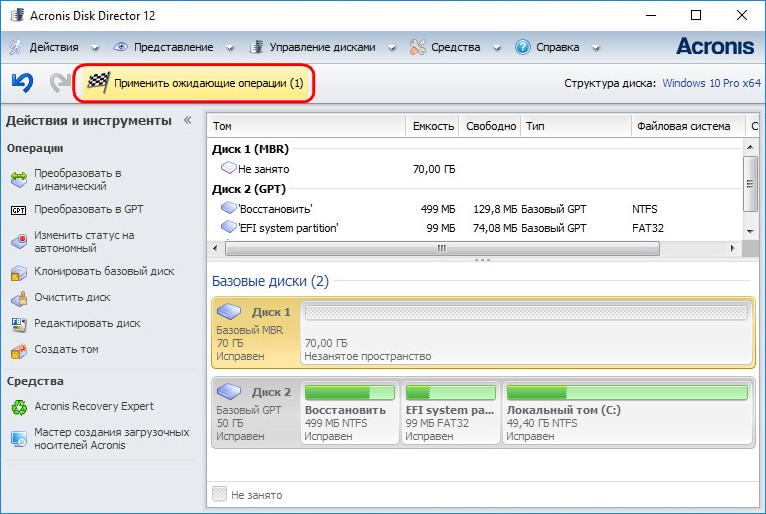Select the 'EFI system partition' volume row
The image size is (766, 514).
[474, 228]
